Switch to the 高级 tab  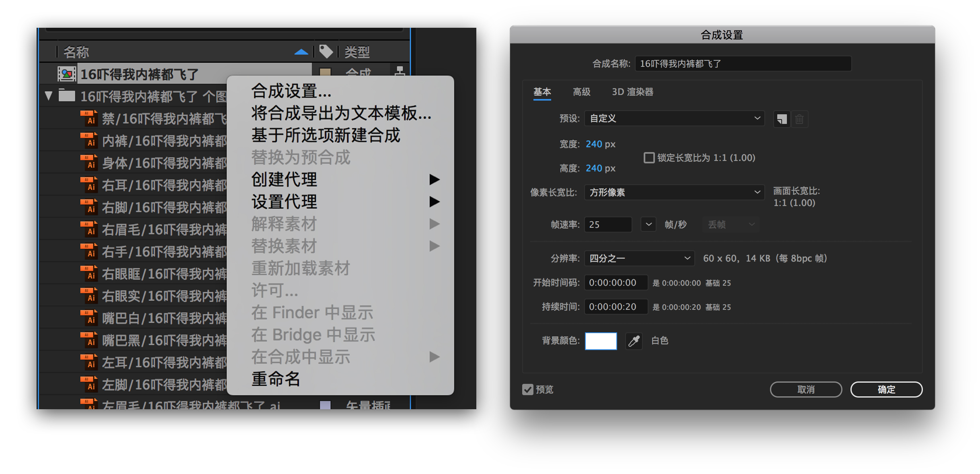pyautogui.click(x=582, y=92)
